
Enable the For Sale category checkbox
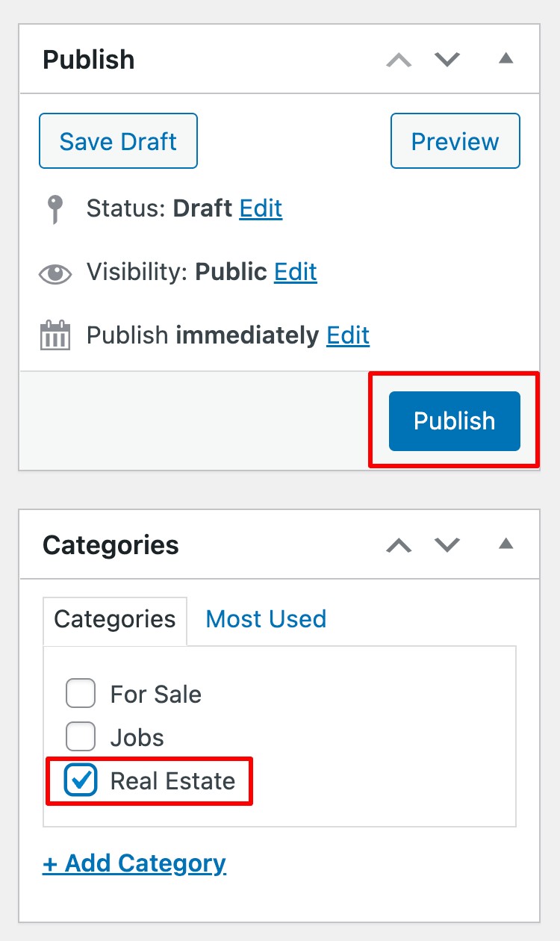pos(80,693)
